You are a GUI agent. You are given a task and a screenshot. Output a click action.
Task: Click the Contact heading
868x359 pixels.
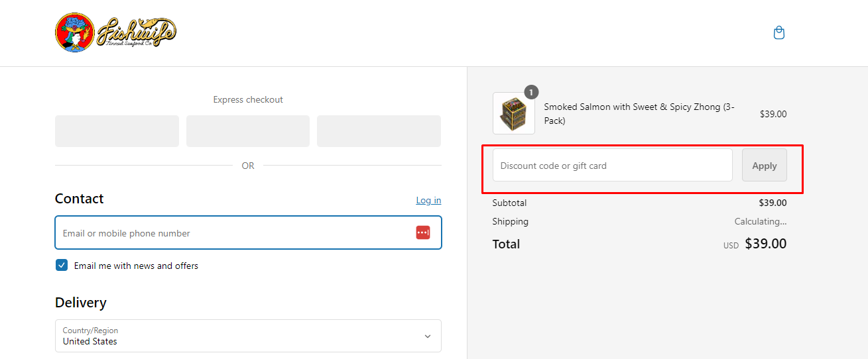(x=80, y=199)
